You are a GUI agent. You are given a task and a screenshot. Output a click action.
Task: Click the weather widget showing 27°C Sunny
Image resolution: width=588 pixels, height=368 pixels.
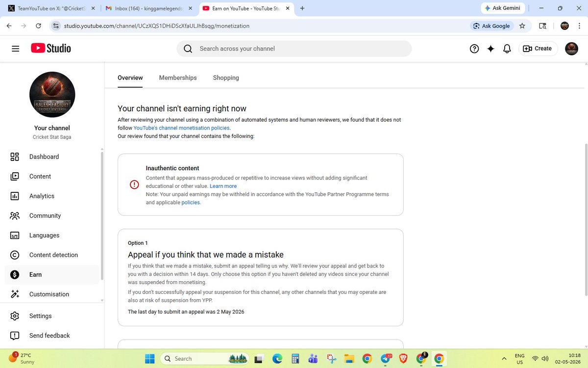pyautogui.click(x=21, y=358)
